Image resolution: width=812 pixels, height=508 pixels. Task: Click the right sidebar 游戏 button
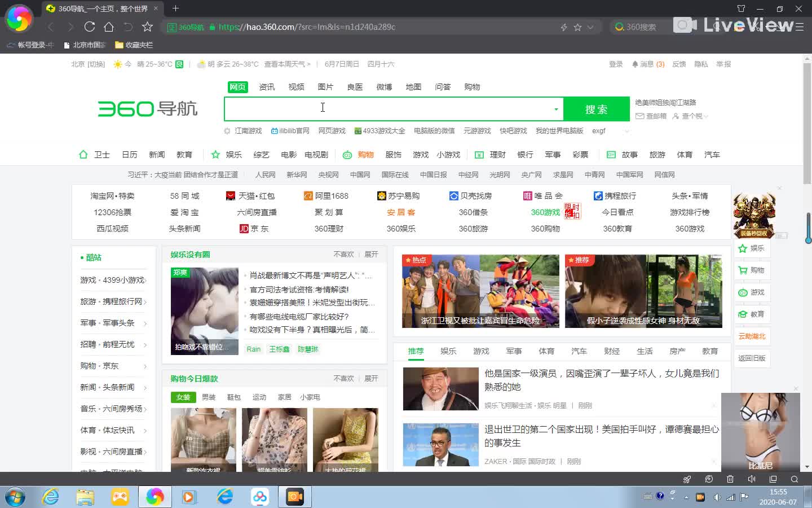751,292
